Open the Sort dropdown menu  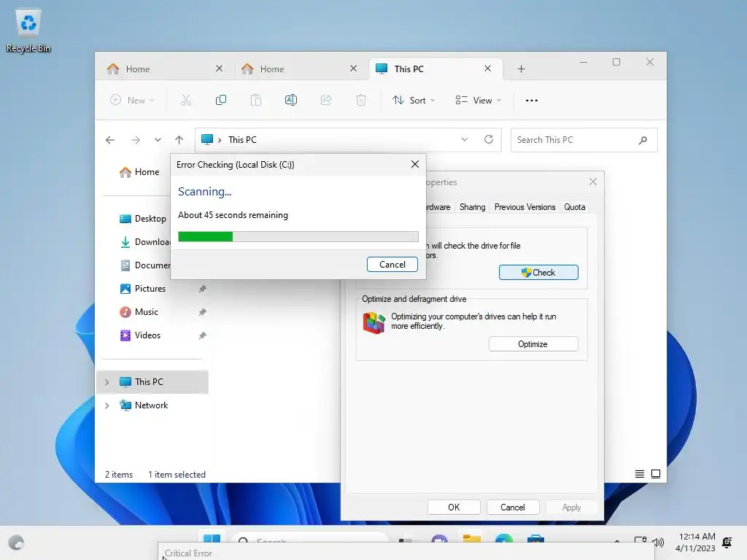coord(413,100)
